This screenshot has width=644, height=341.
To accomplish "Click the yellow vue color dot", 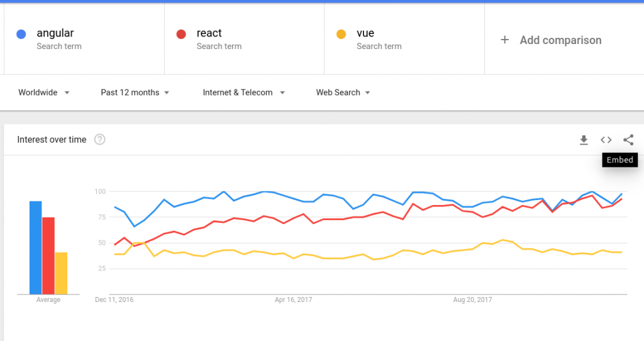I will (341, 34).
